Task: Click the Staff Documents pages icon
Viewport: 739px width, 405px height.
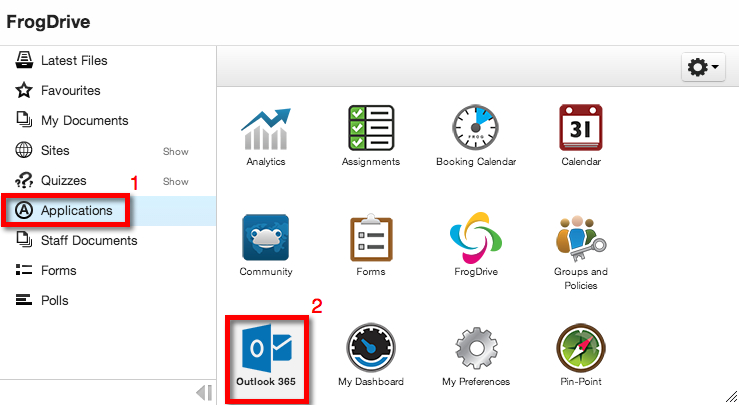Action: click(x=24, y=240)
